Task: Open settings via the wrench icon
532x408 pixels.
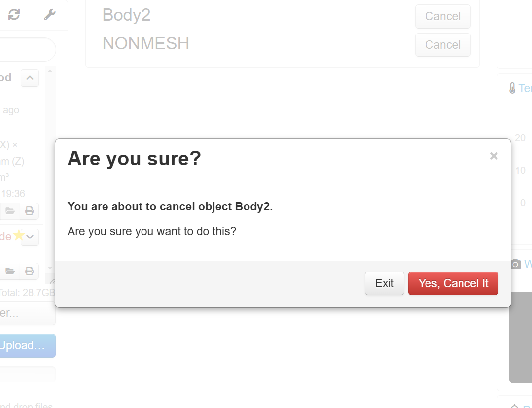Action: click(x=50, y=15)
